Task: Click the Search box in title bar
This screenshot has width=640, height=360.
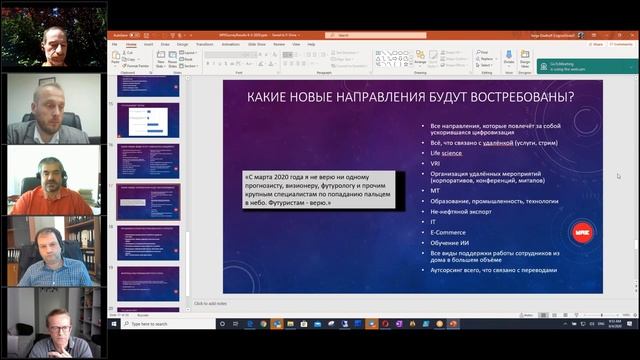Action: tap(376, 36)
